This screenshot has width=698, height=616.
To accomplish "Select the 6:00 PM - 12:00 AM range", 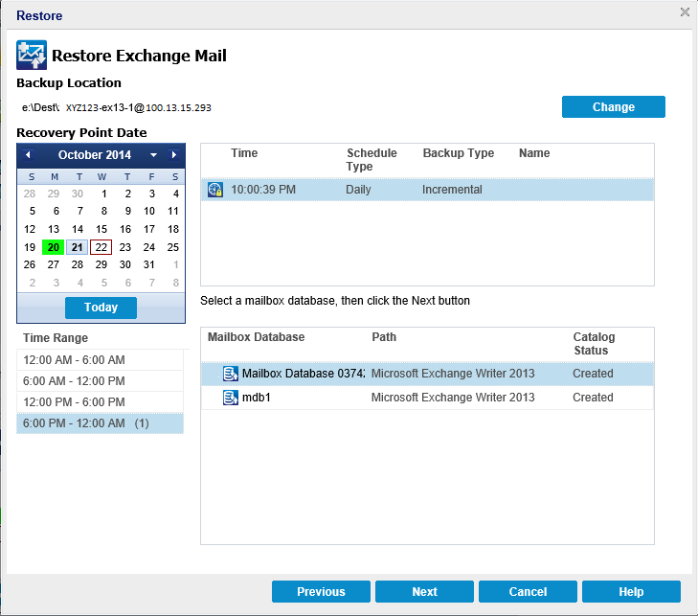I will tap(100, 422).
